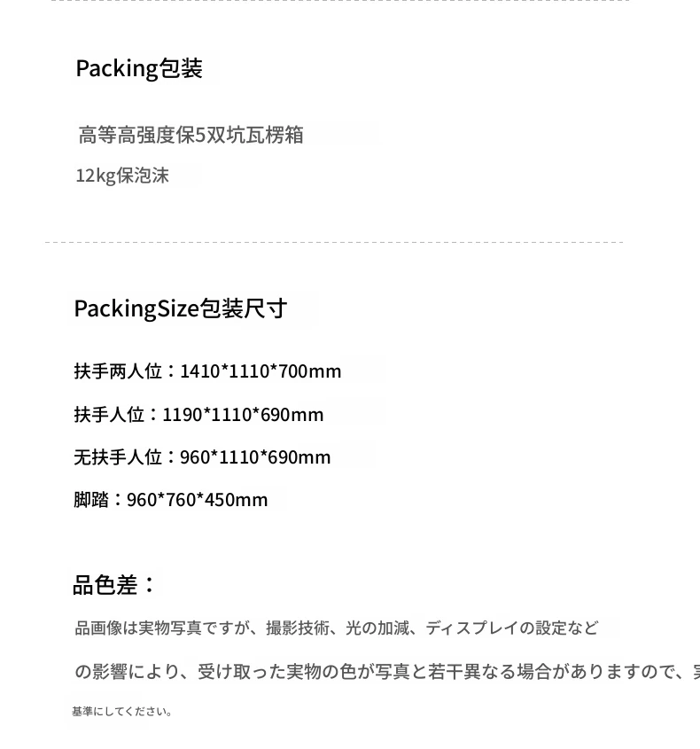Click the PackingSize包装尺寸 heading
Image resolution: width=700 pixels, height=749 pixels.
pyautogui.click(x=181, y=308)
